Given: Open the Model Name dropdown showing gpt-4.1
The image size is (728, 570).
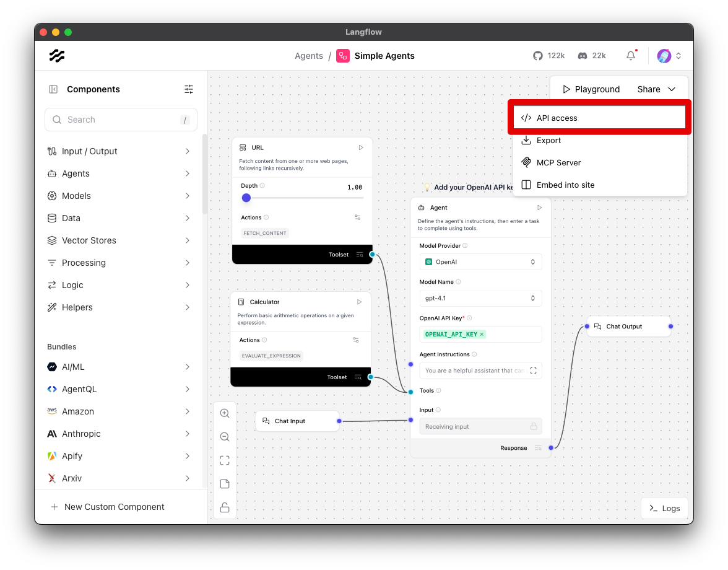Looking at the screenshot, I should pyautogui.click(x=481, y=298).
